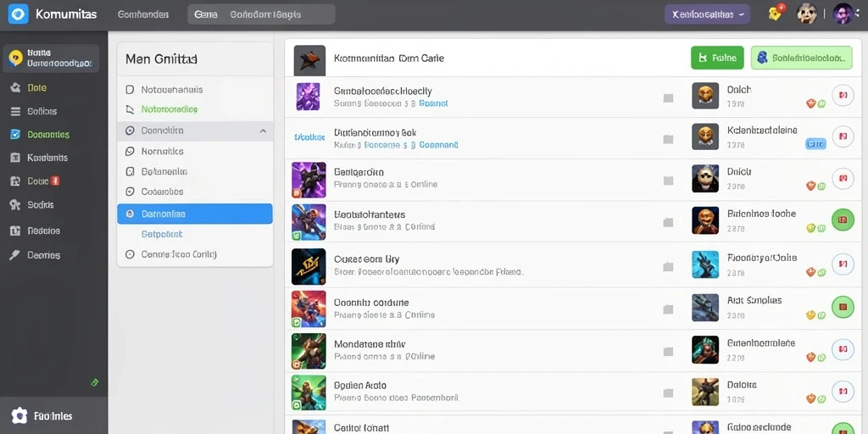This screenshot has height=434, width=868.
Task: Click the folder icon in Duilandonmoo Gok row
Action: 668,139
